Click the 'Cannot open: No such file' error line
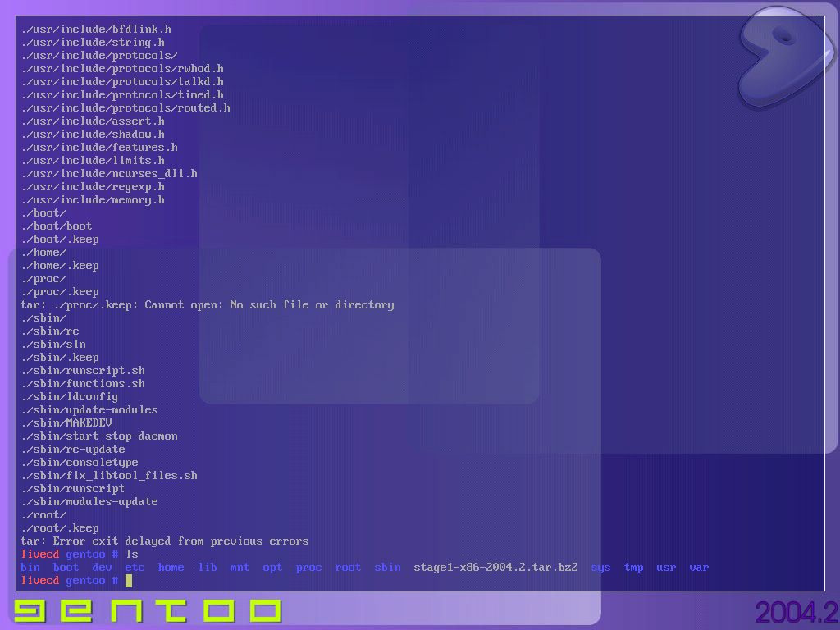This screenshot has height=630, width=840. point(208,305)
